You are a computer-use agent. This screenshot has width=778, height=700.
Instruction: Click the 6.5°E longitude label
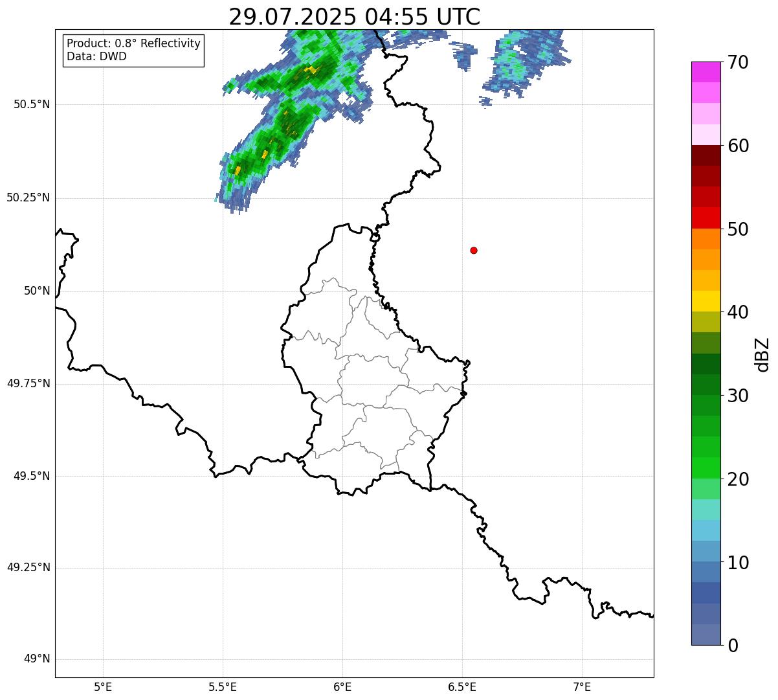tap(462, 686)
